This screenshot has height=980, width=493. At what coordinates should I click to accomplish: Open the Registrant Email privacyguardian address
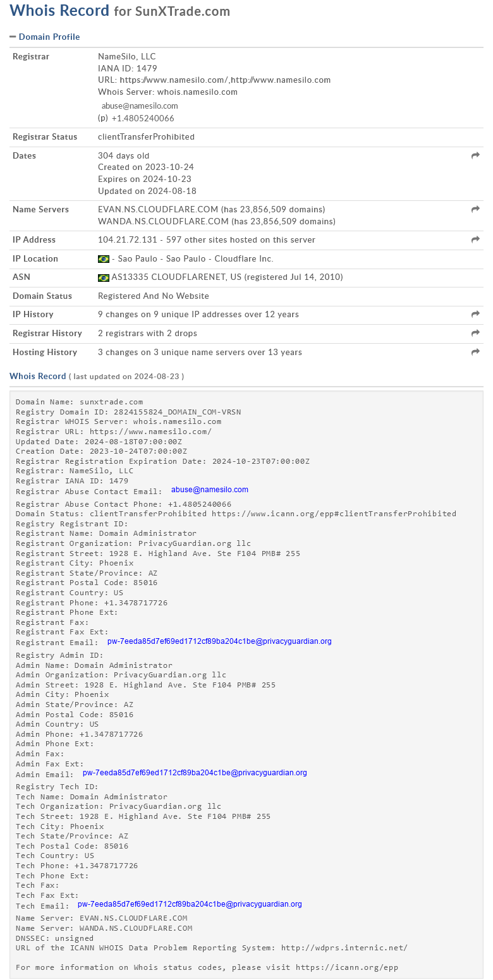[219, 641]
